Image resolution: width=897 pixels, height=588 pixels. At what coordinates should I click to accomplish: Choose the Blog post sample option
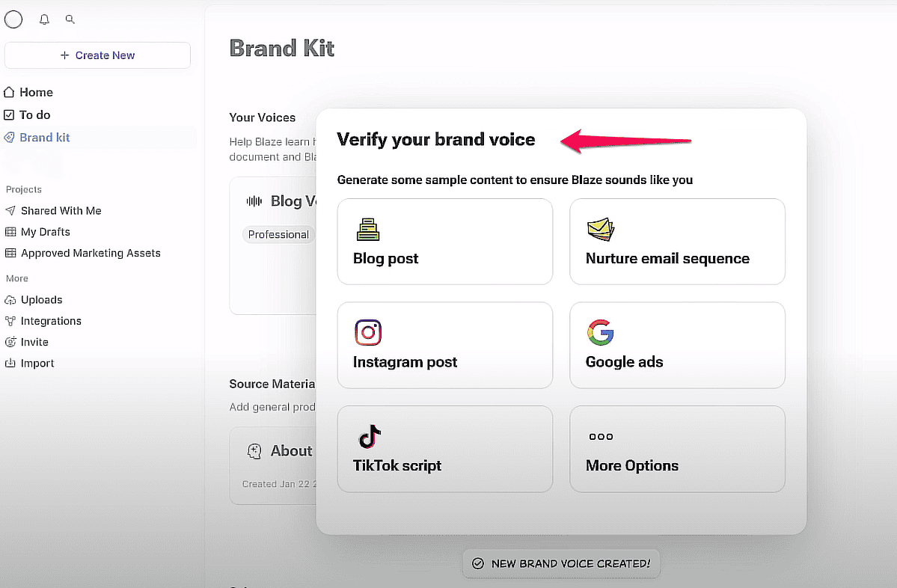tap(444, 242)
